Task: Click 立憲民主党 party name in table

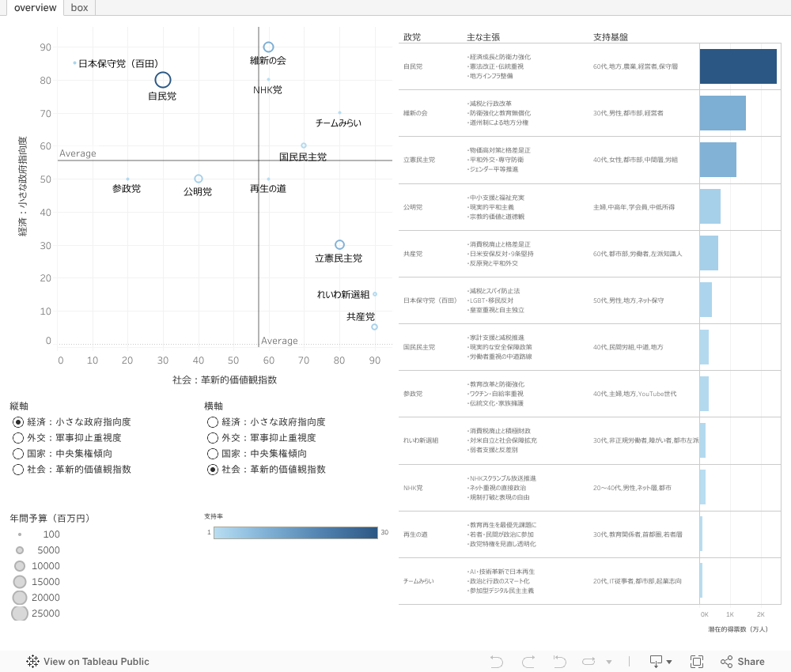Action: coord(418,160)
